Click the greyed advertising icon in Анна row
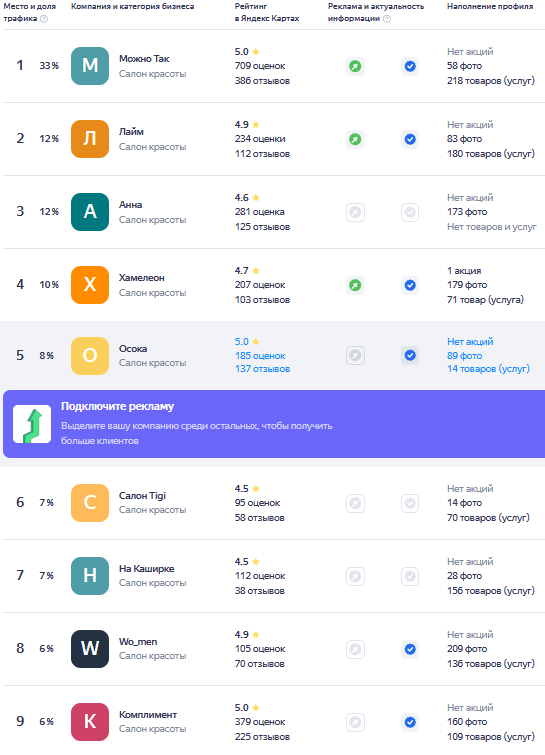 click(355, 212)
